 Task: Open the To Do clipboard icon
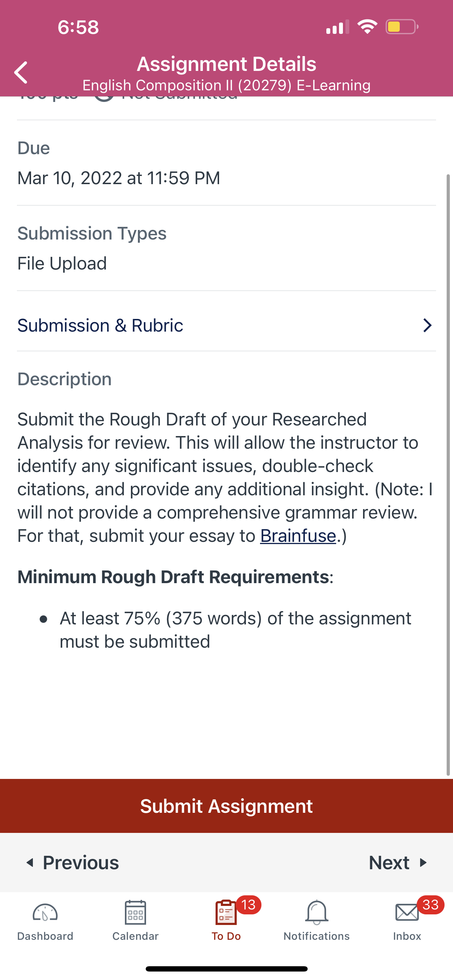(226, 912)
